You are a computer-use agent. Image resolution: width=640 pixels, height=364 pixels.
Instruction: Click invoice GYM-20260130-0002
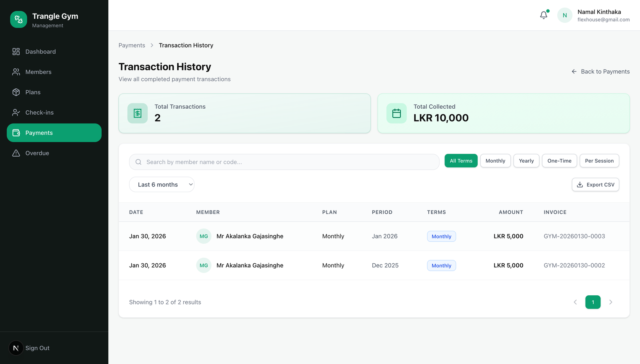[x=574, y=265]
